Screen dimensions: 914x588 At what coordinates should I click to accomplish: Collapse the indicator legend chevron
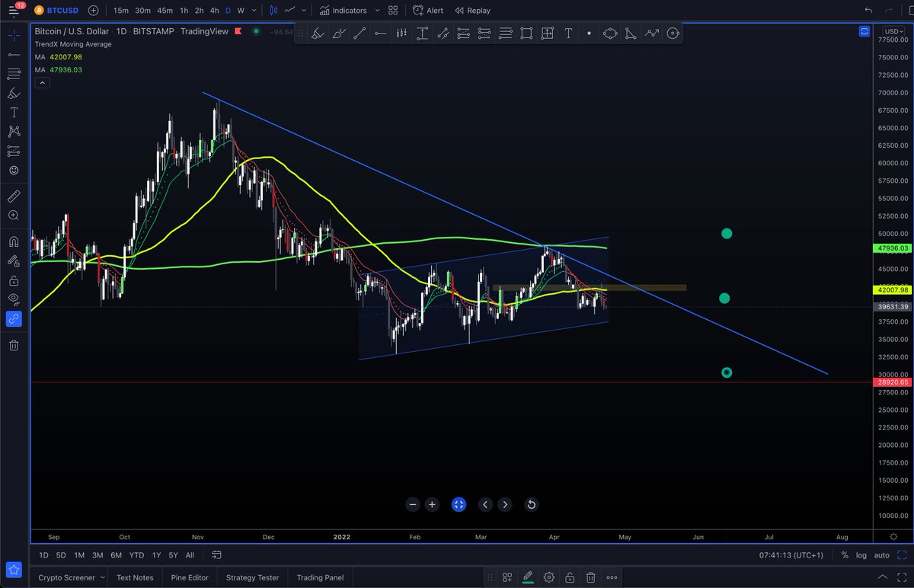42,81
